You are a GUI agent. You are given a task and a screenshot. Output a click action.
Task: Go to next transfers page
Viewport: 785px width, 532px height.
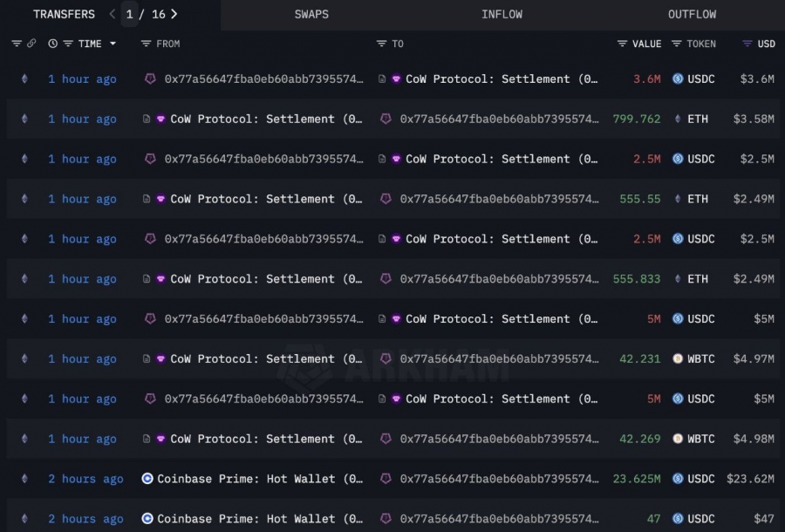[x=174, y=14]
